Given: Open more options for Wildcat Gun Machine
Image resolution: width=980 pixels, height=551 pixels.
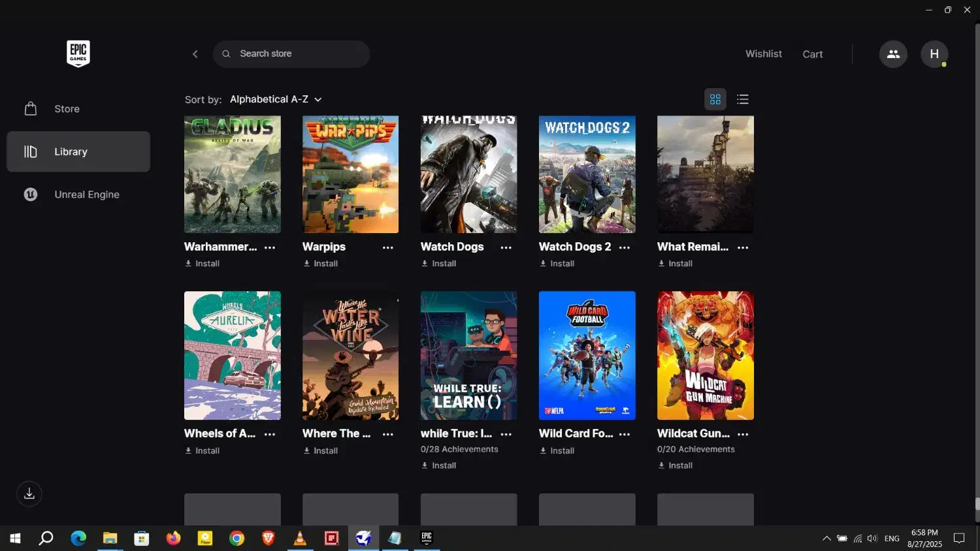Looking at the screenshot, I should tap(743, 434).
